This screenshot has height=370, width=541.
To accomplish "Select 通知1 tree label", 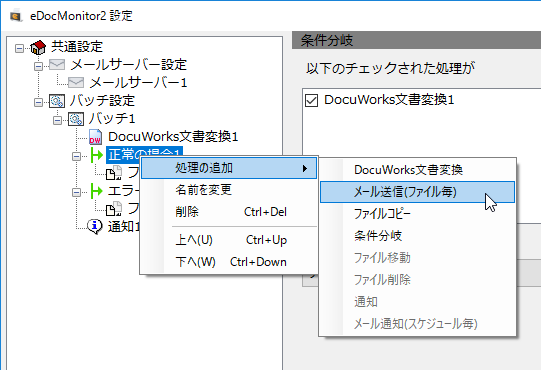I will coord(124,226).
